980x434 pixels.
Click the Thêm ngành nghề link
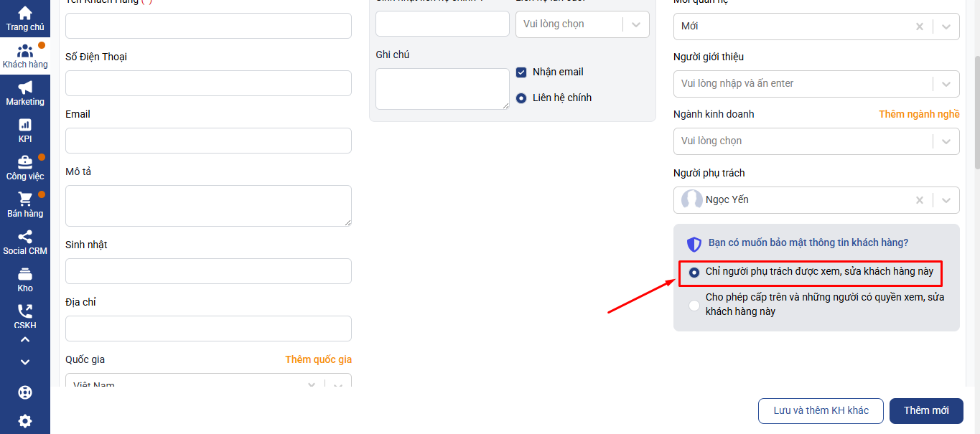click(919, 115)
